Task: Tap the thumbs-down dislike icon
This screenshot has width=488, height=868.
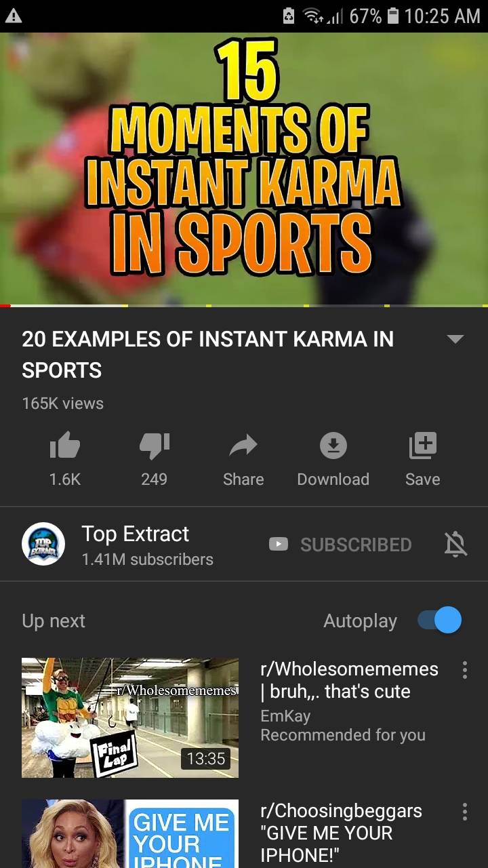Action: [x=154, y=446]
